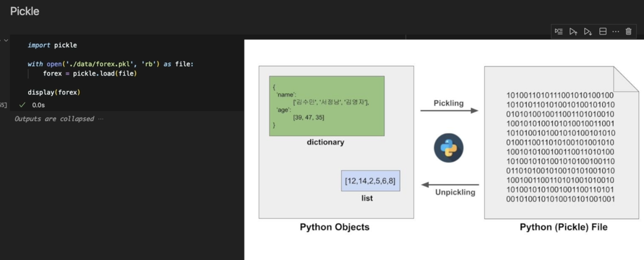Click the './data/forex.pkl' path string
The image size is (644, 260).
point(100,64)
